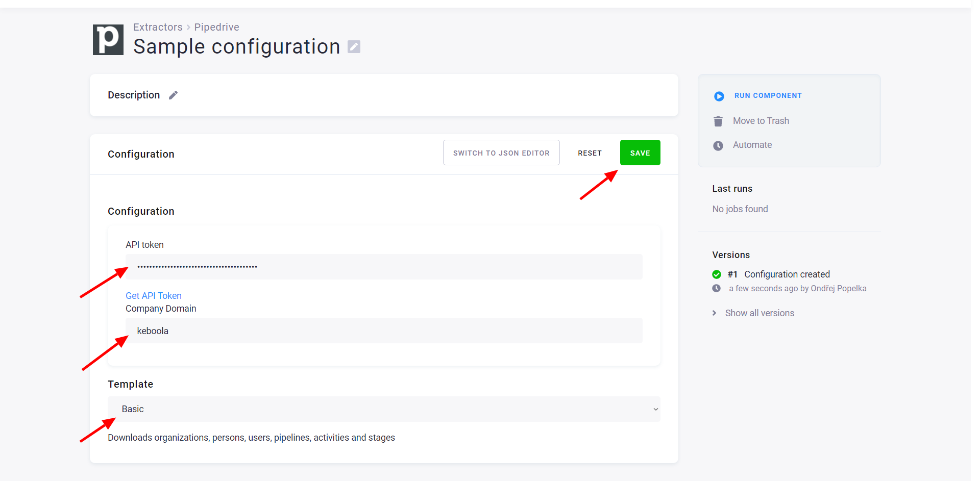Open Pipedrive breadcrumb link
The height and width of the screenshot is (481, 980).
(216, 27)
